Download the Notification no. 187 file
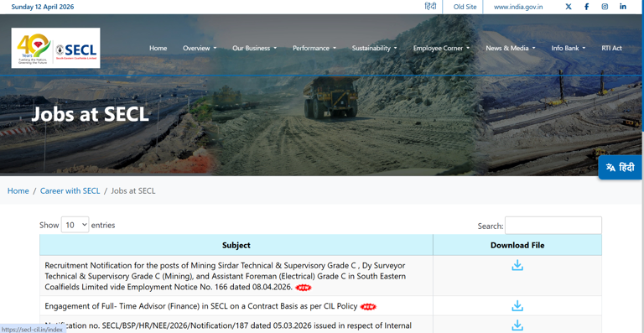The image size is (644, 333). pos(517,325)
